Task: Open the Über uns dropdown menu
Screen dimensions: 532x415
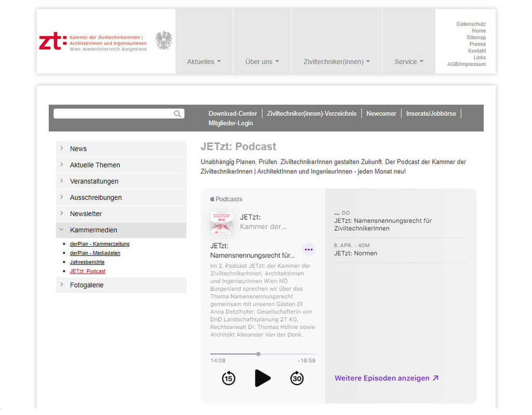Action: coord(262,62)
